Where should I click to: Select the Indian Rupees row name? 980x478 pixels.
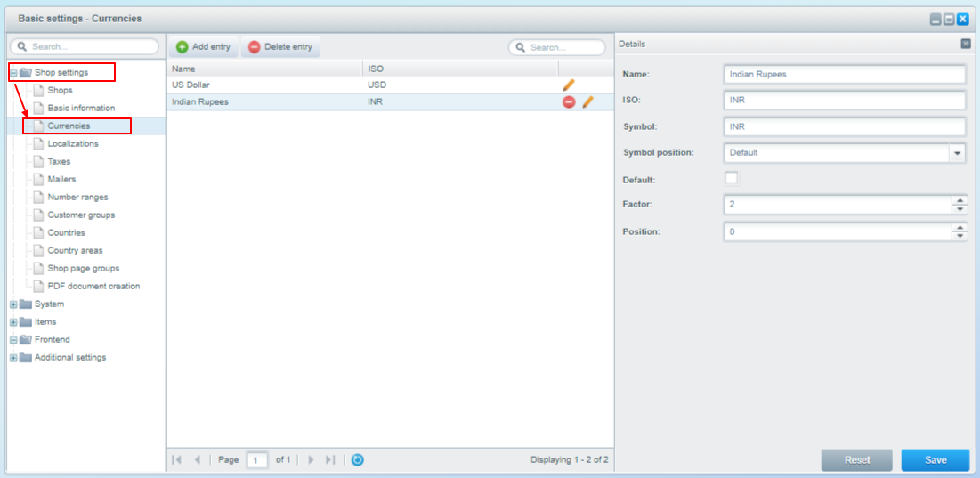click(200, 102)
